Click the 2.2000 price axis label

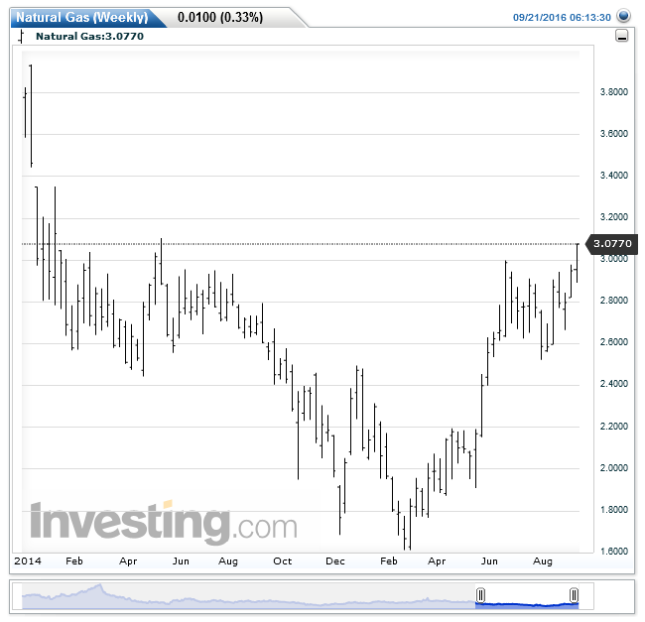point(614,426)
